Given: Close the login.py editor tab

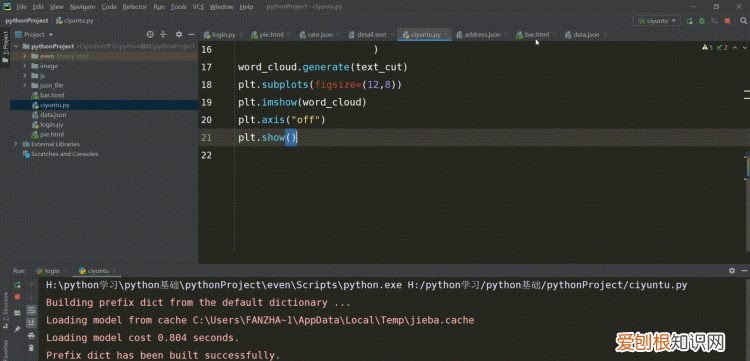Looking at the screenshot, I should pos(241,35).
